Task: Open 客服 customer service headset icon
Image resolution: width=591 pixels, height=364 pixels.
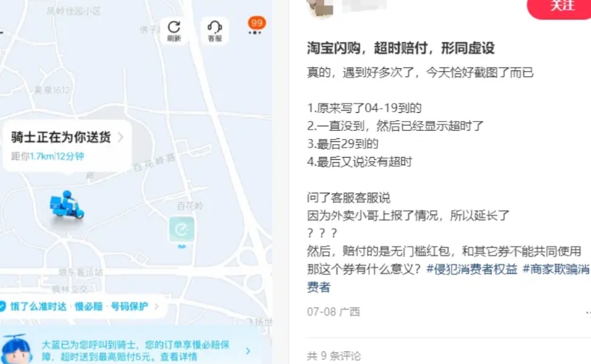Action: pyautogui.click(x=215, y=31)
